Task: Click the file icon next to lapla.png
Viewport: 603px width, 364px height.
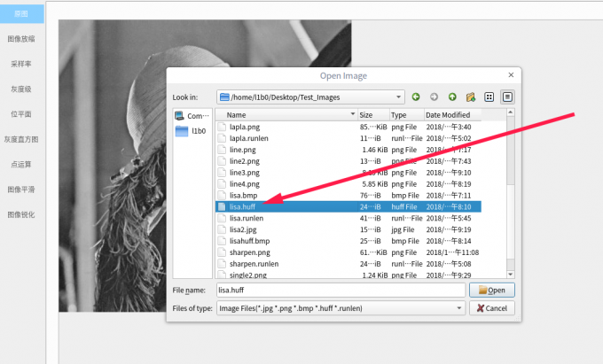Action: [x=222, y=127]
